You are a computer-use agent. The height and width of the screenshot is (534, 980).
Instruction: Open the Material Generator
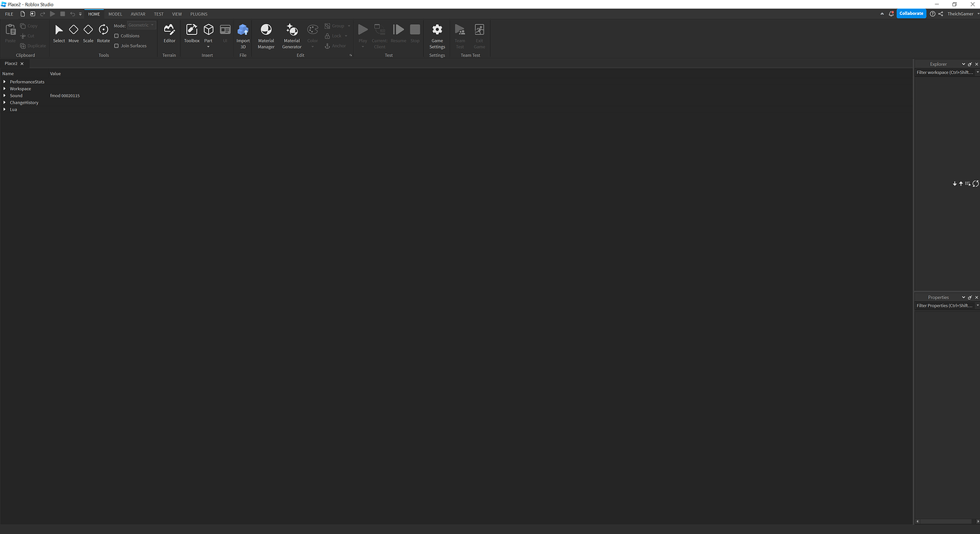coord(292,36)
